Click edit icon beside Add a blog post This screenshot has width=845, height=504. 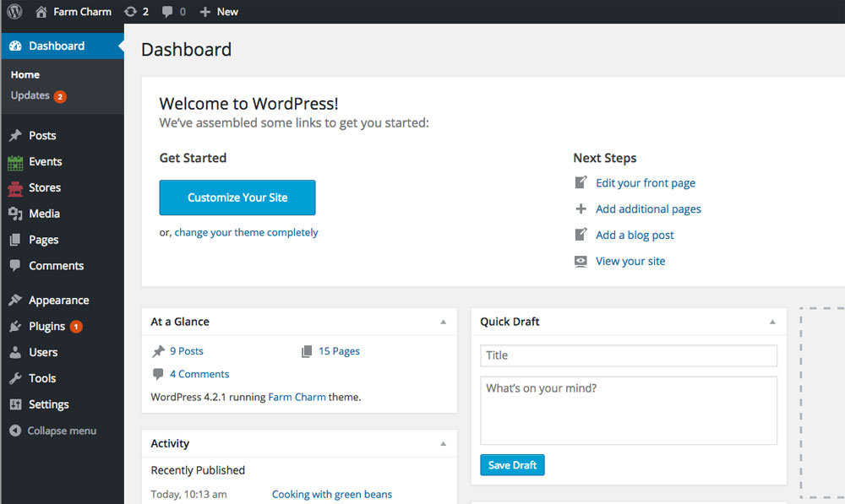581,234
